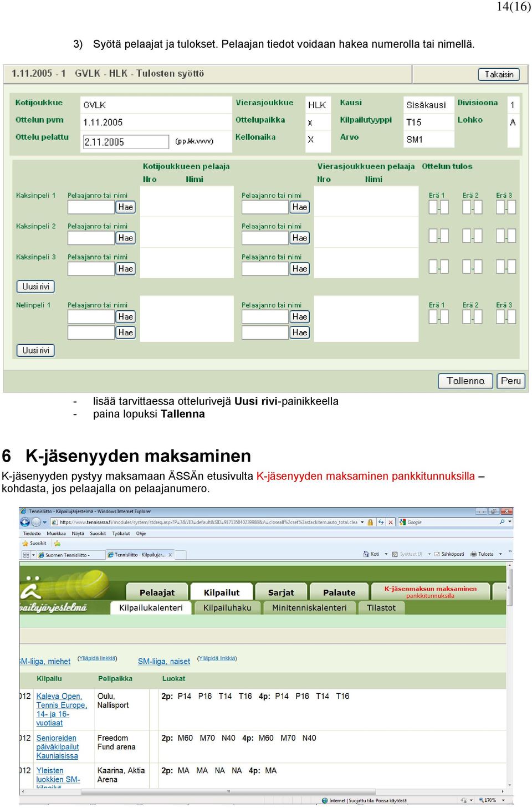This screenshot has width=532, height=808.
Task: Open the Kaleva Open Tennis Europe link
Action: [x=61, y=709]
